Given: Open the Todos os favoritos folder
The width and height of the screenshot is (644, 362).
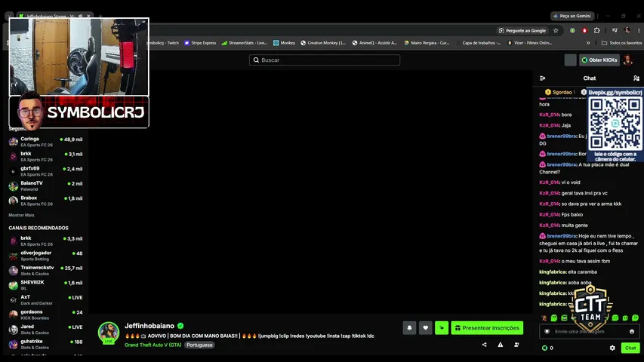Looking at the screenshot, I should point(621,43).
